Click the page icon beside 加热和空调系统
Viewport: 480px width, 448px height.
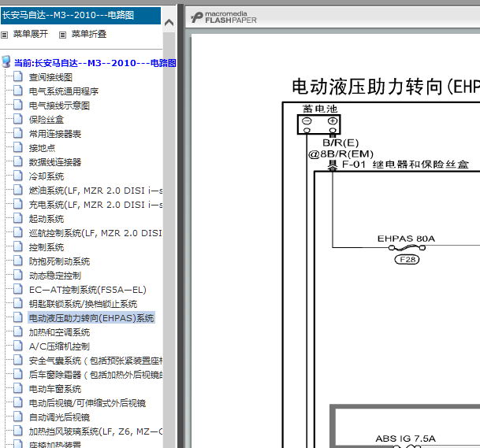pos(18,331)
